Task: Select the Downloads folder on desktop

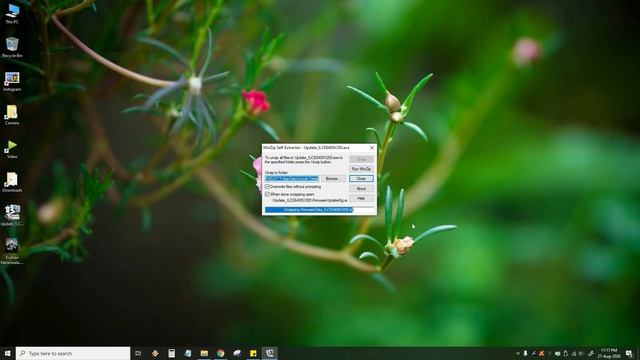Action: coord(12,182)
